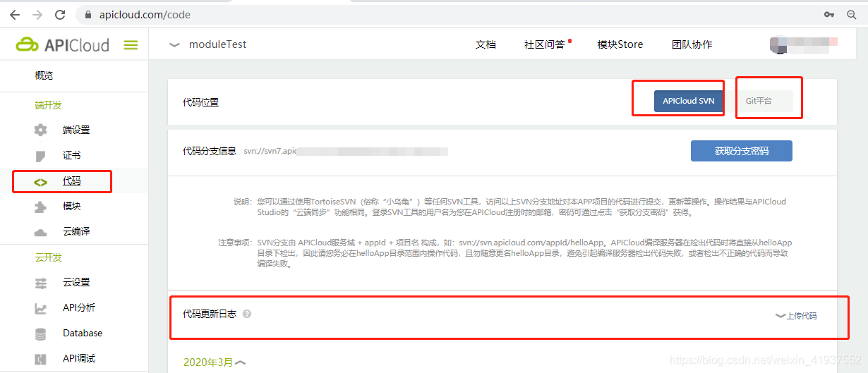Open 云设置 in sidebar
868x373 pixels.
tap(76, 282)
